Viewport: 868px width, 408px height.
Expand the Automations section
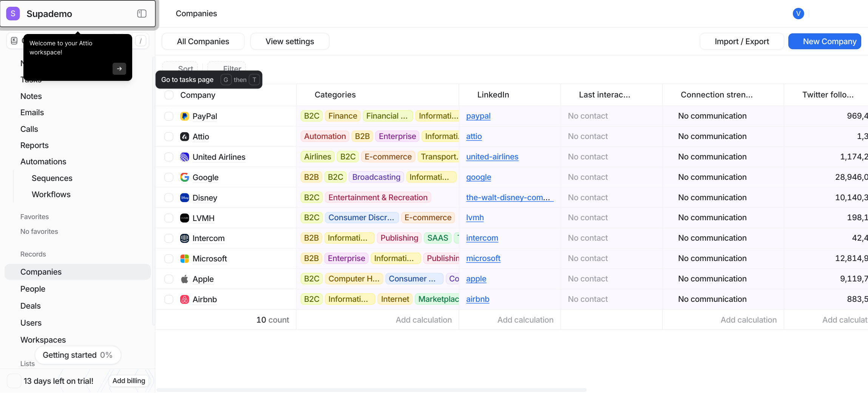pos(43,161)
